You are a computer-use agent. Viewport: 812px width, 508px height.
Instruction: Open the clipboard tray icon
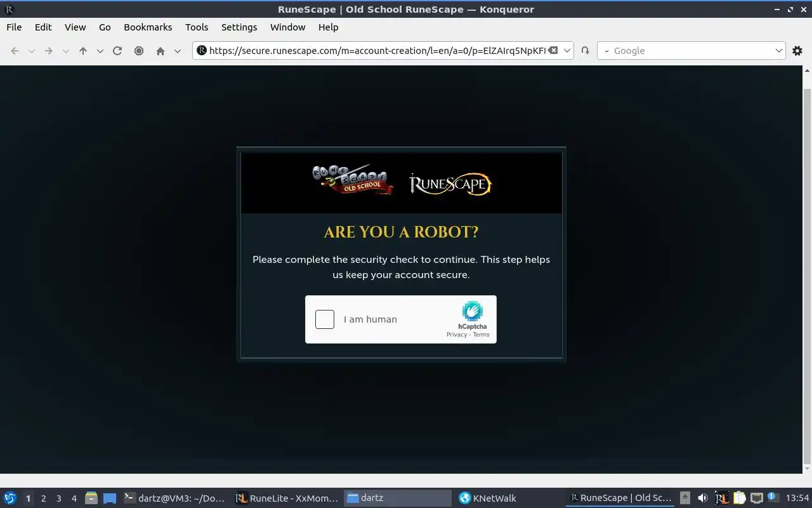coord(739,498)
